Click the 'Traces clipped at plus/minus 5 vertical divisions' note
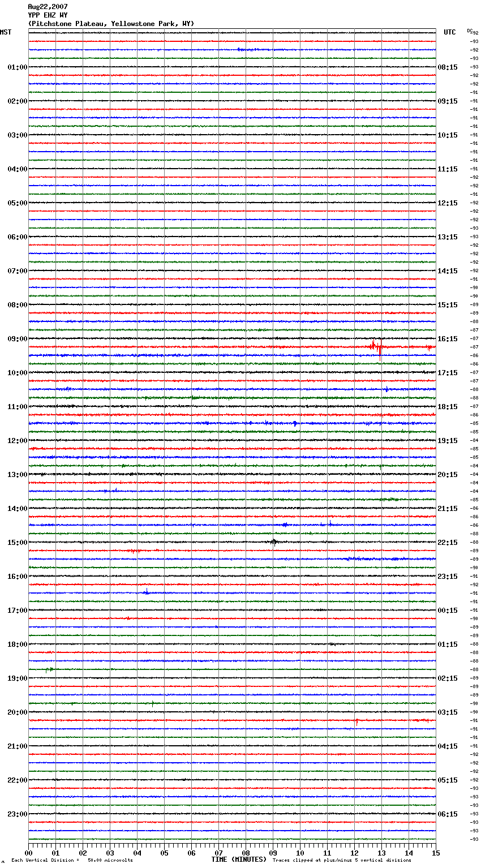Screen dimensions: 481x868 pos(342,860)
